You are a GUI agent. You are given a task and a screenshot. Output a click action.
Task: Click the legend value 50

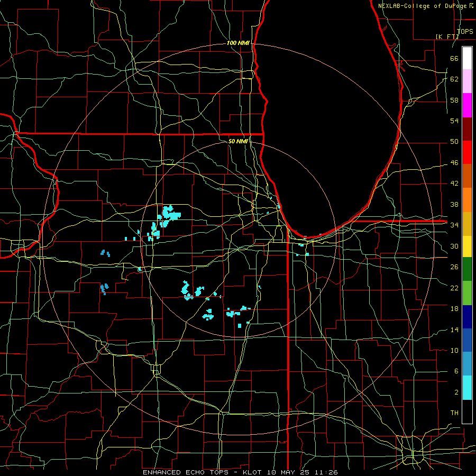pyautogui.click(x=454, y=142)
